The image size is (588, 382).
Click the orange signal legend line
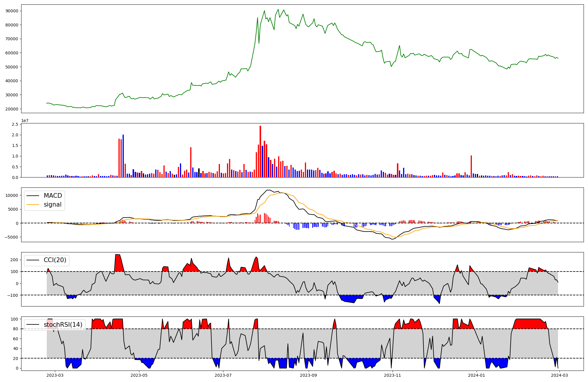[33, 205]
